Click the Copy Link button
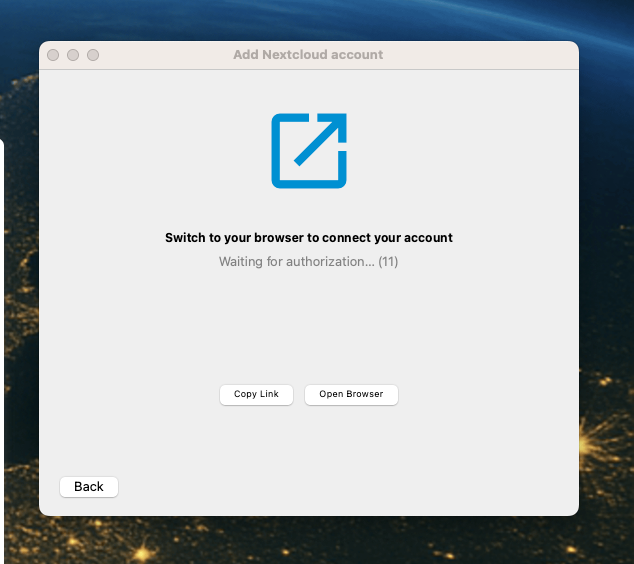Screen dimensions: 634x564 tap(256, 394)
